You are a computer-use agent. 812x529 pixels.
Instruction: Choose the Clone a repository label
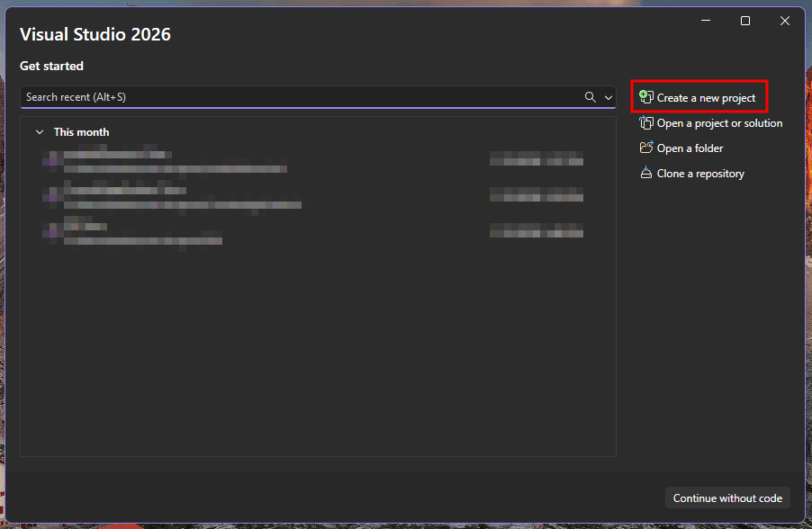coord(700,174)
